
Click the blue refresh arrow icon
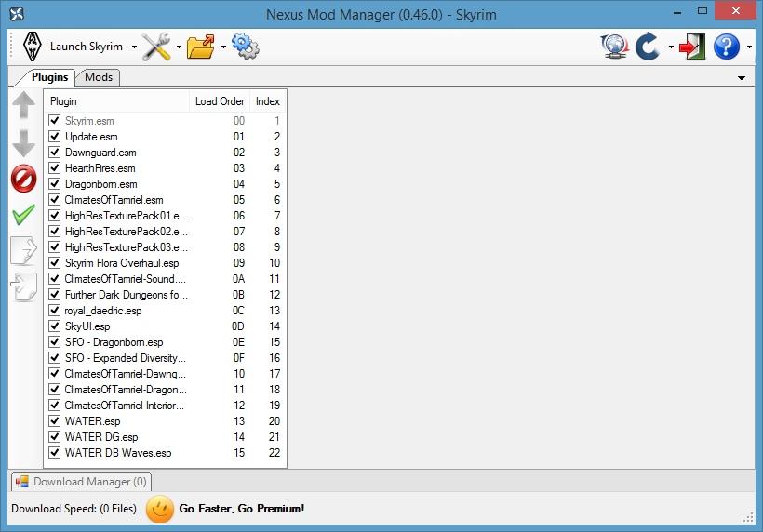click(x=648, y=47)
